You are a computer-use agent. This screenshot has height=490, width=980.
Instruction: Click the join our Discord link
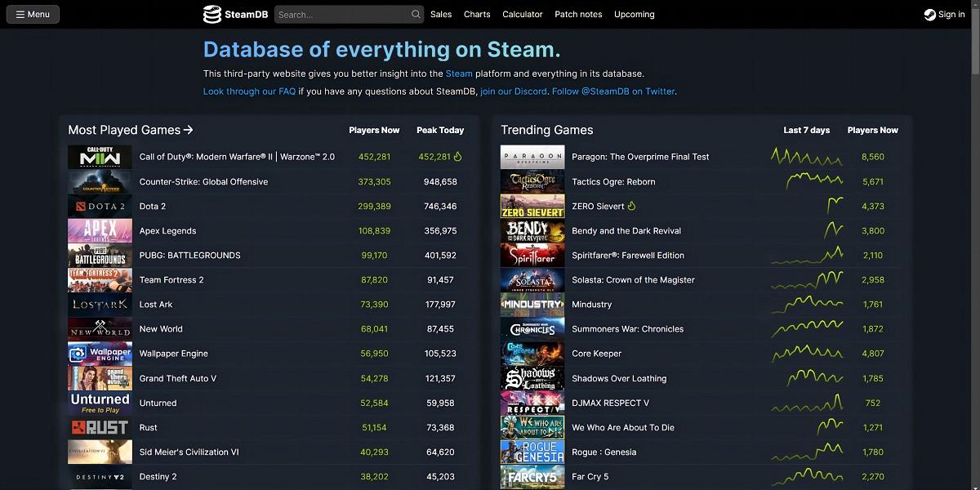[x=514, y=91]
